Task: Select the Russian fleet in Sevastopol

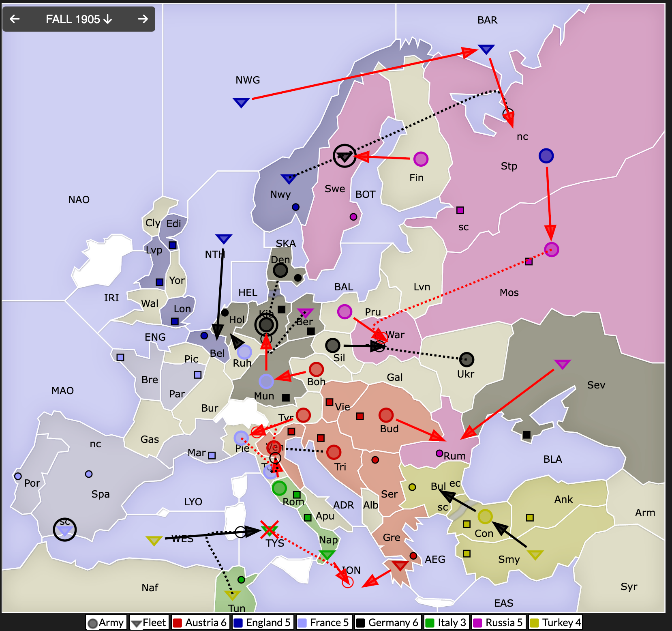Action: click(x=562, y=364)
